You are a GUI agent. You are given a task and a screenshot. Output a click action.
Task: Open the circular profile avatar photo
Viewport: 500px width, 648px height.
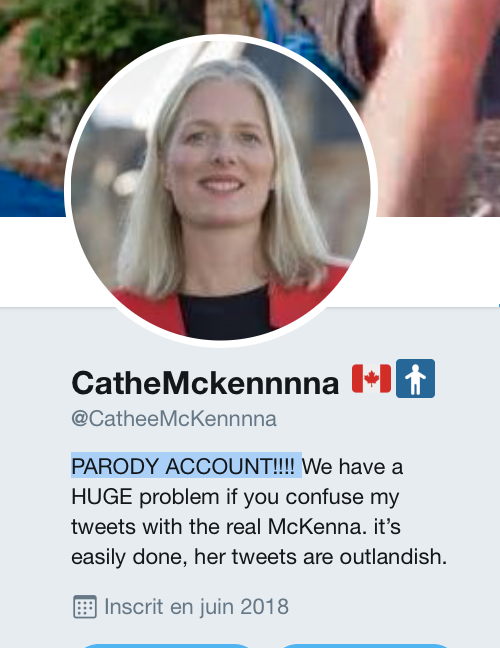point(221,191)
